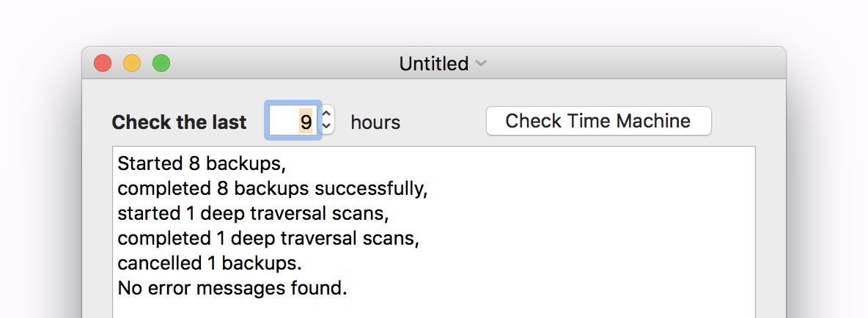This screenshot has width=868, height=318.
Task: Click "completed 1 deep traversal scans" line
Action: tap(268, 238)
